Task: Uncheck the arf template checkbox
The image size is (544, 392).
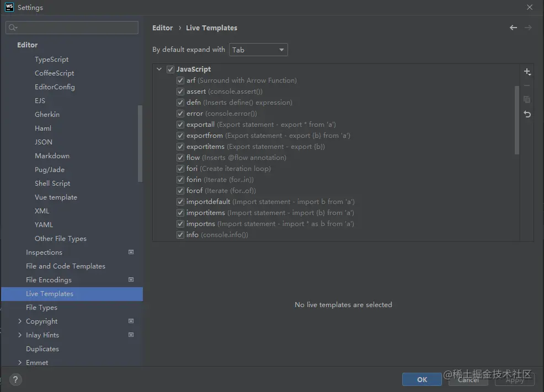Action: point(180,80)
